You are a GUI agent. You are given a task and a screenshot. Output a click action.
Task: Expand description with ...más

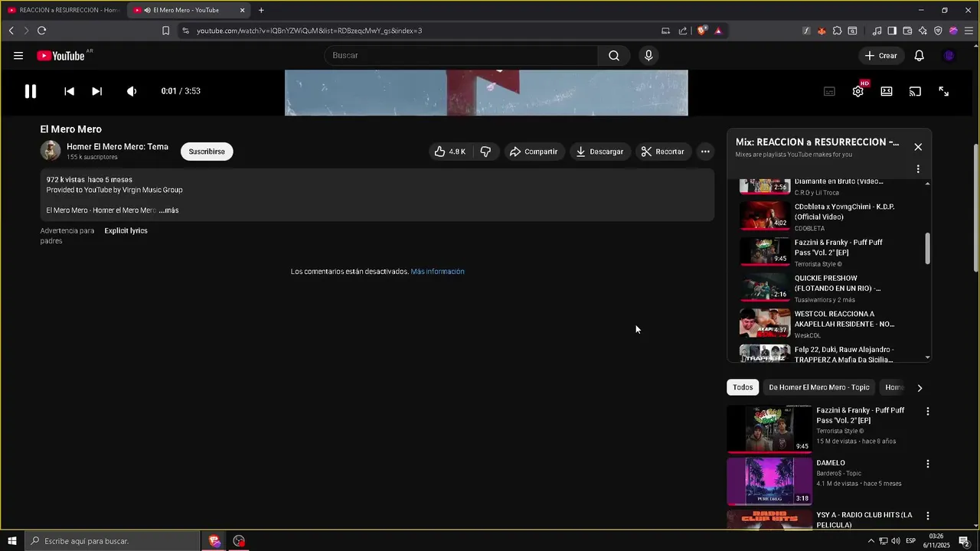pyautogui.click(x=168, y=210)
